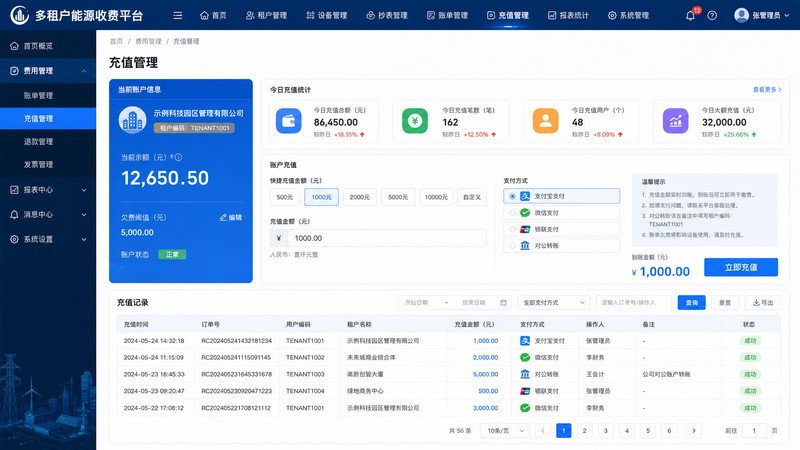Edit the 欠费阈值 via 编辑 link
Image resolution: width=800 pixels, height=450 pixels.
coord(231,217)
